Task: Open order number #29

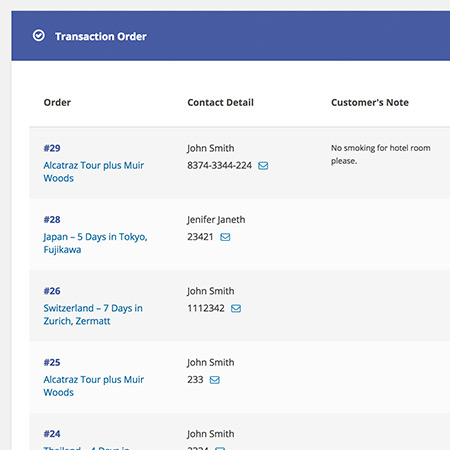Action: 52,148
